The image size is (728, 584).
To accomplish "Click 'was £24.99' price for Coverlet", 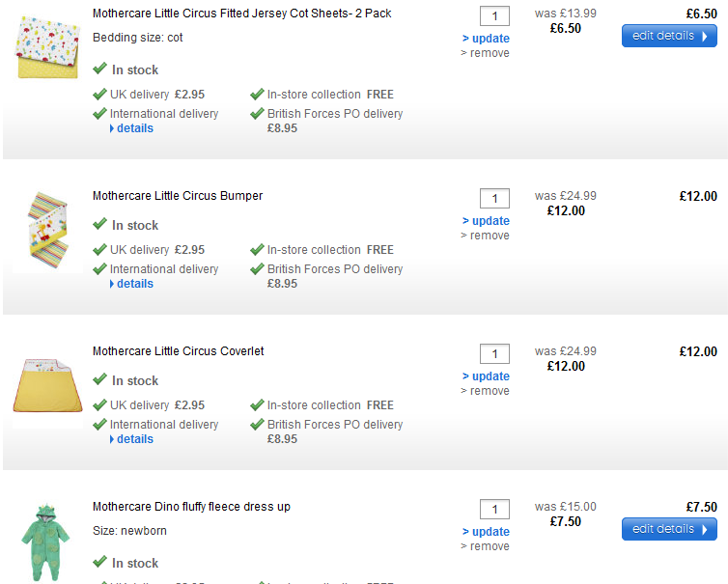I will (x=566, y=351).
